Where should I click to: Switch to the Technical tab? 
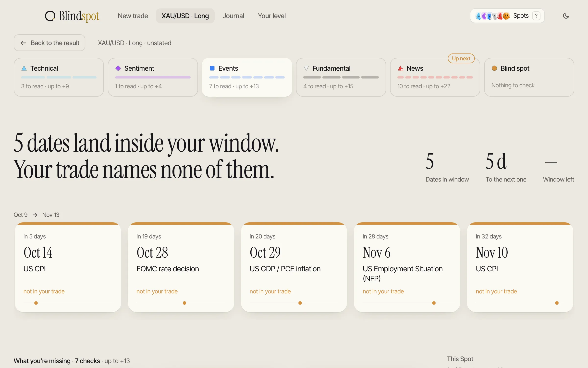click(x=59, y=77)
